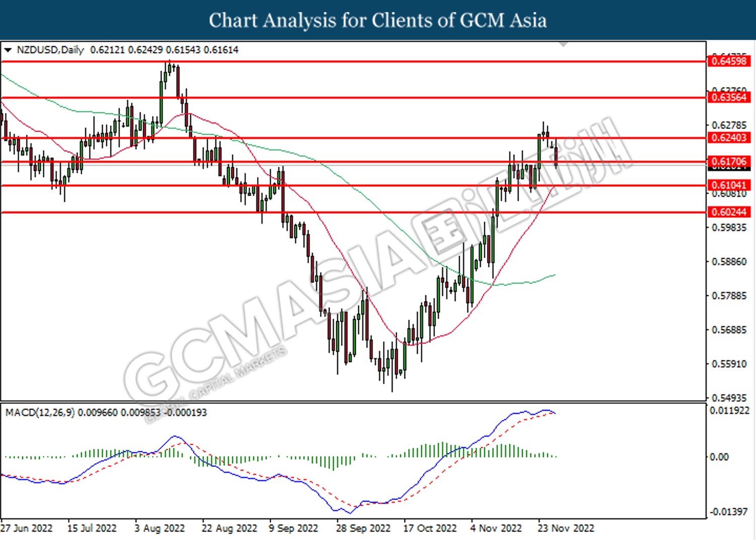This screenshot has height=540, width=756.
Task: Click the 0.54935 price axis value
Action: (729, 398)
